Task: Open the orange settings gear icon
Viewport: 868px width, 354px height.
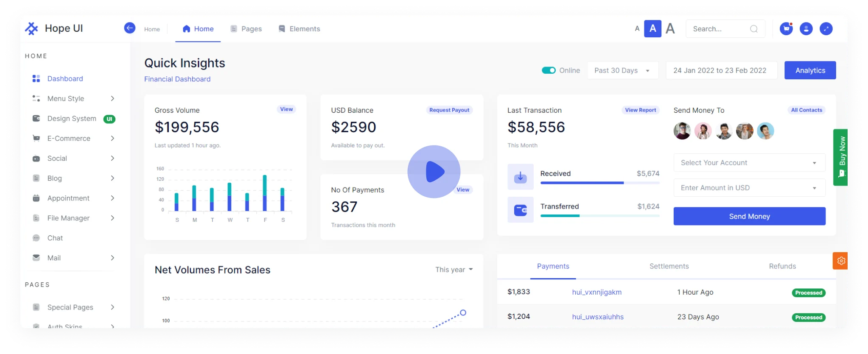Action: coord(841,261)
